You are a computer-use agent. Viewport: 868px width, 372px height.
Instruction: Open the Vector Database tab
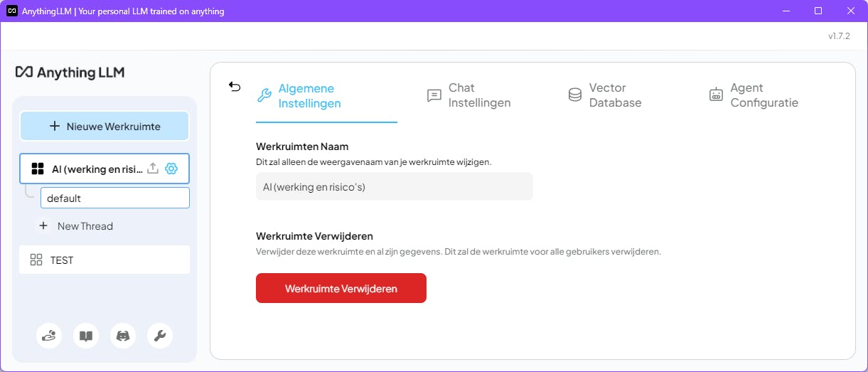(x=605, y=95)
